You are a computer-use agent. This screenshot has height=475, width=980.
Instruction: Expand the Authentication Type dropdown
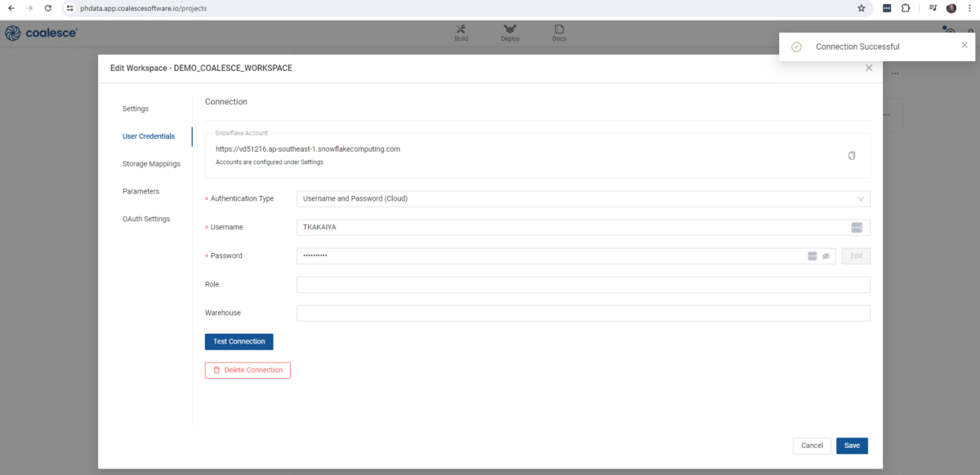[x=583, y=198]
